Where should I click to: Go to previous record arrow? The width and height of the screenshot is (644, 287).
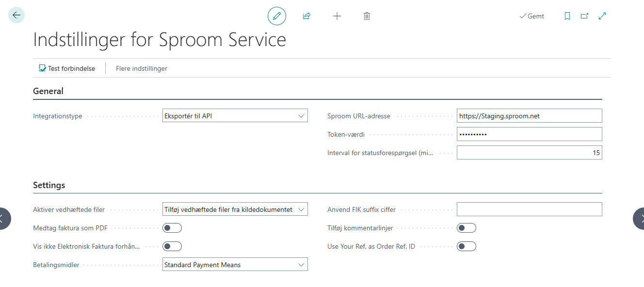[x=4, y=219]
